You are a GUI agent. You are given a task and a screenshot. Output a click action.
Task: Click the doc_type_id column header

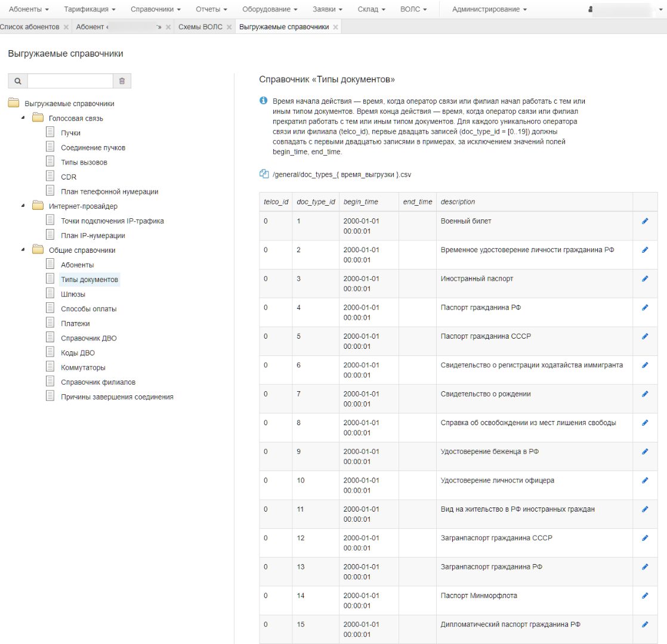point(316,202)
